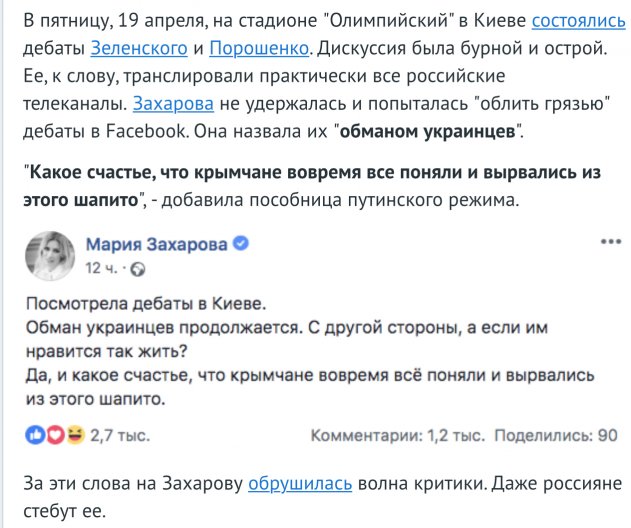Viewport: 631px width, 528px height.
Task: Click the '12 ч.' post timestamp
Action: click(105, 269)
